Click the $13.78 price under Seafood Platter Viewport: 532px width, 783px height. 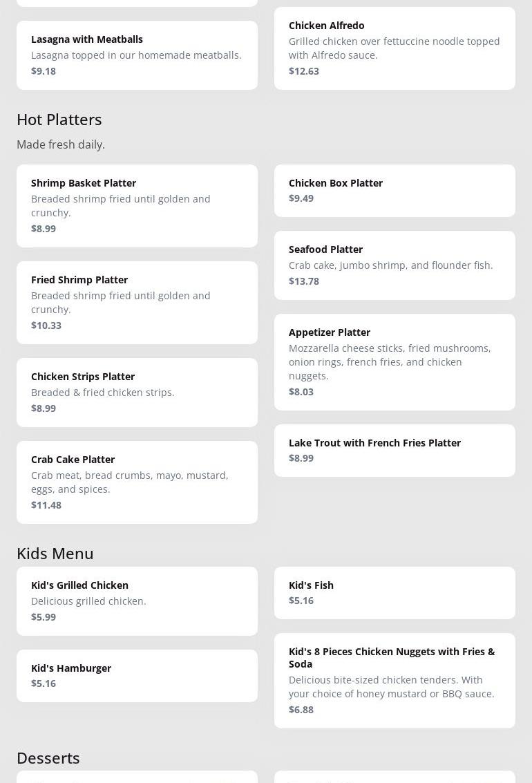[x=304, y=281]
